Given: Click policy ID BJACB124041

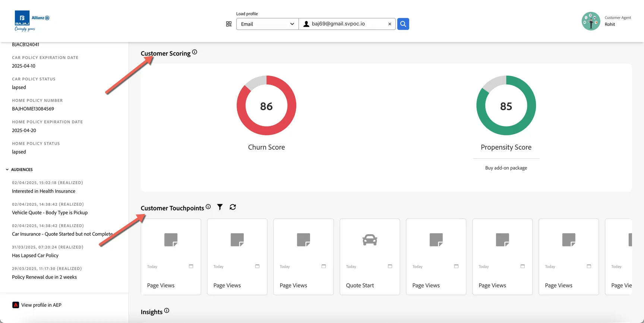Looking at the screenshot, I should pyautogui.click(x=25, y=44).
